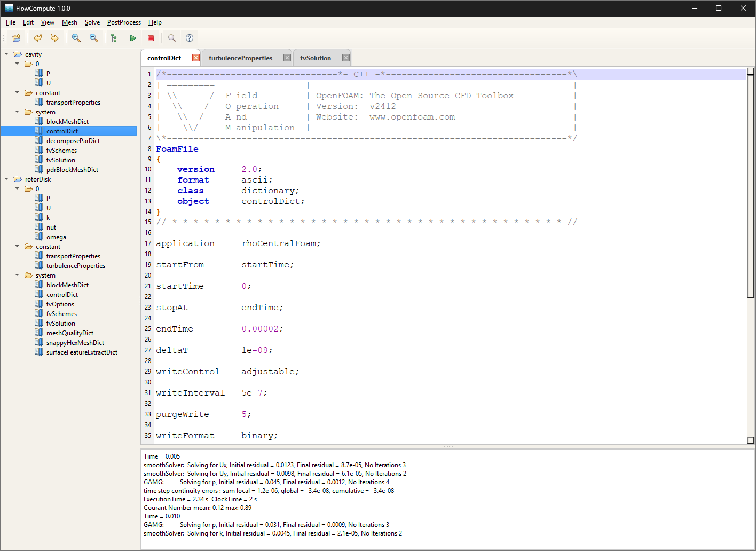The height and width of the screenshot is (551, 756).
Task: Collapse the constant folder under cavity
Action: coord(17,92)
